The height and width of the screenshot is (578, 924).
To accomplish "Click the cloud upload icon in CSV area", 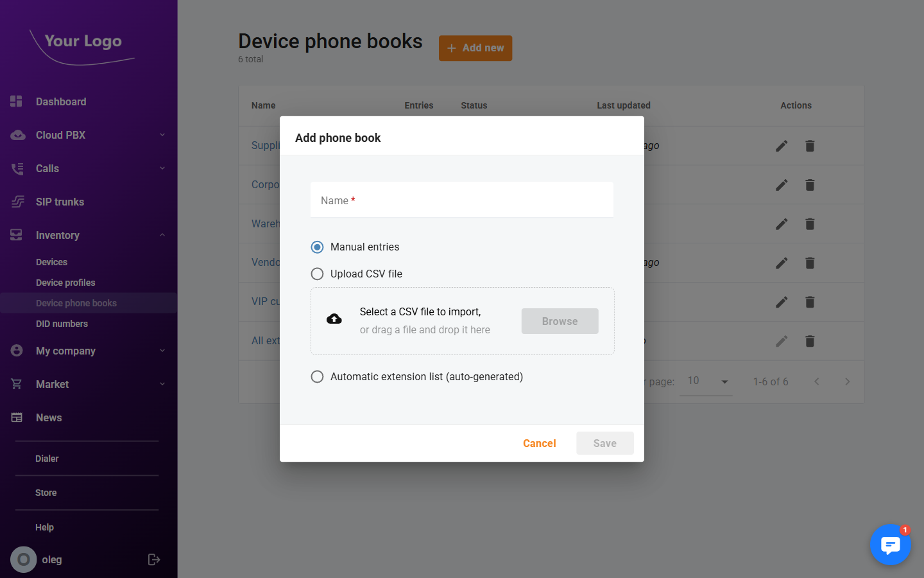I will coord(334,318).
